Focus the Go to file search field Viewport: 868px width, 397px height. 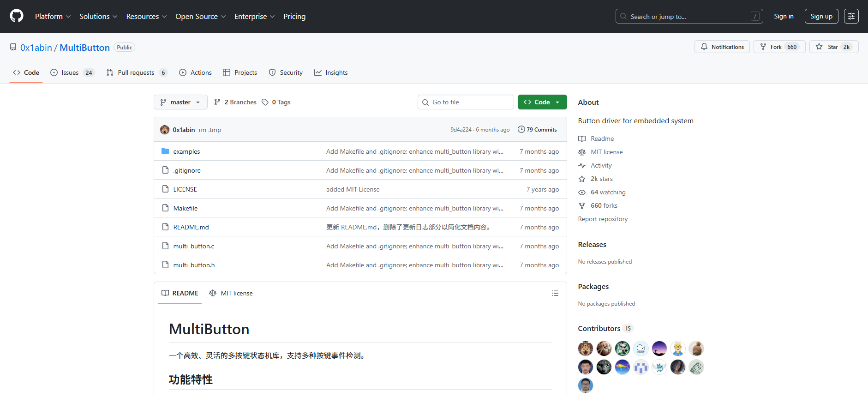466,102
